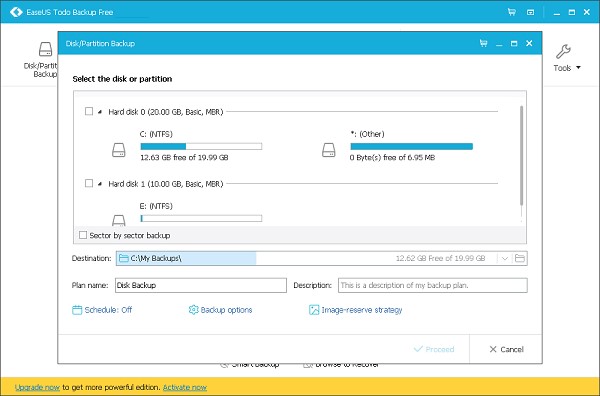Select the E: (NTFS) partition drive icon
This screenshot has width=600, height=396.
(x=119, y=220)
